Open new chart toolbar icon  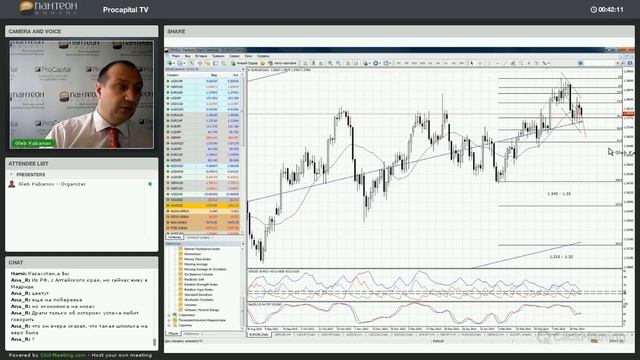pyautogui.click(x=170, y=63)
